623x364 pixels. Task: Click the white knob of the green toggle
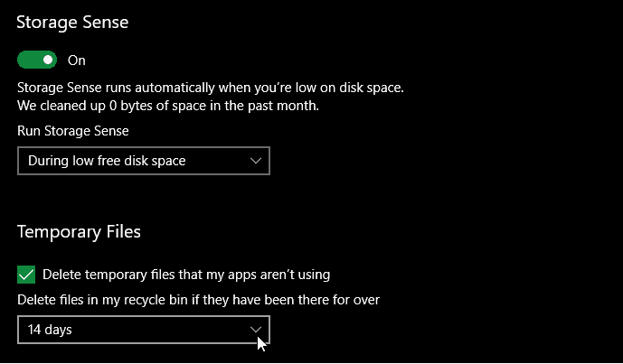48,60
